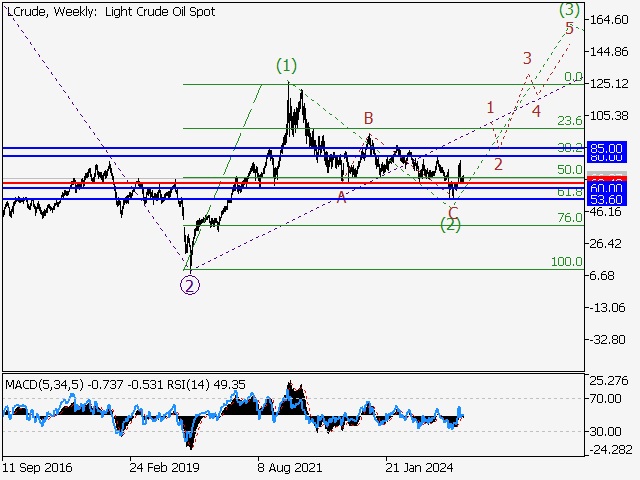640x480 pixels.
Task: Select the C corrective wave label
Action: click(452, 210)
